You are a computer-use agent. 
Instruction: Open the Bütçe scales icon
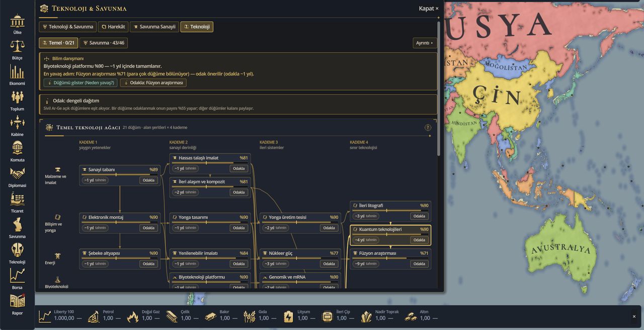17,50
